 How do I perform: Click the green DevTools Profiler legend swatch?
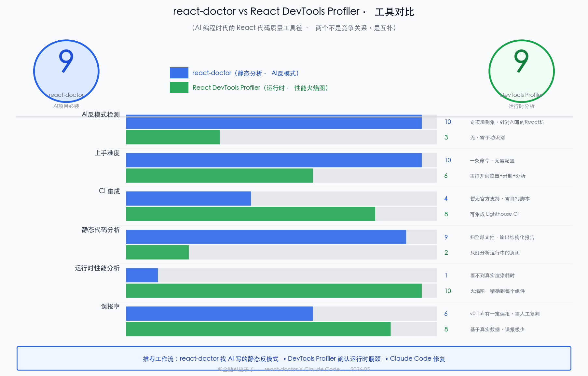pyautogui.click(x=179, y=87)
